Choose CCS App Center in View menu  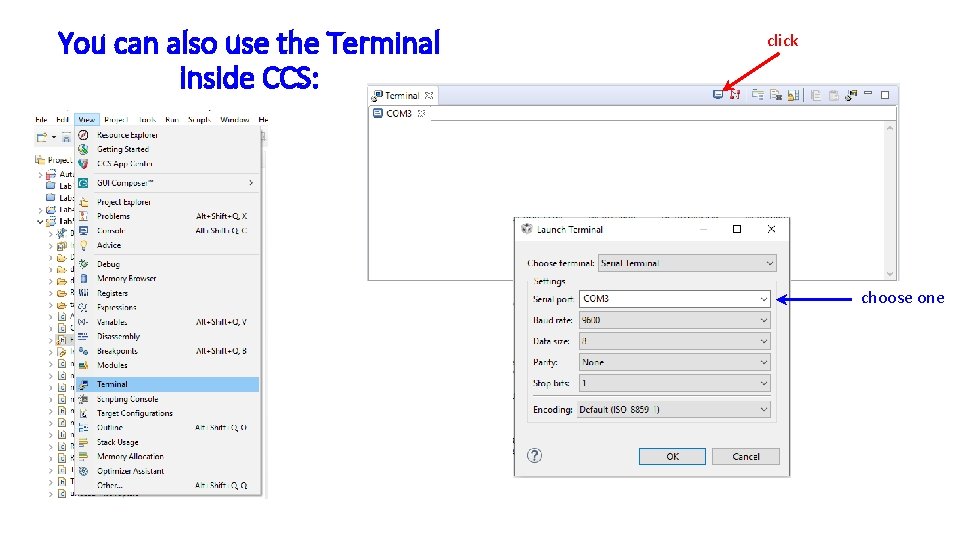tap(168, 163)
